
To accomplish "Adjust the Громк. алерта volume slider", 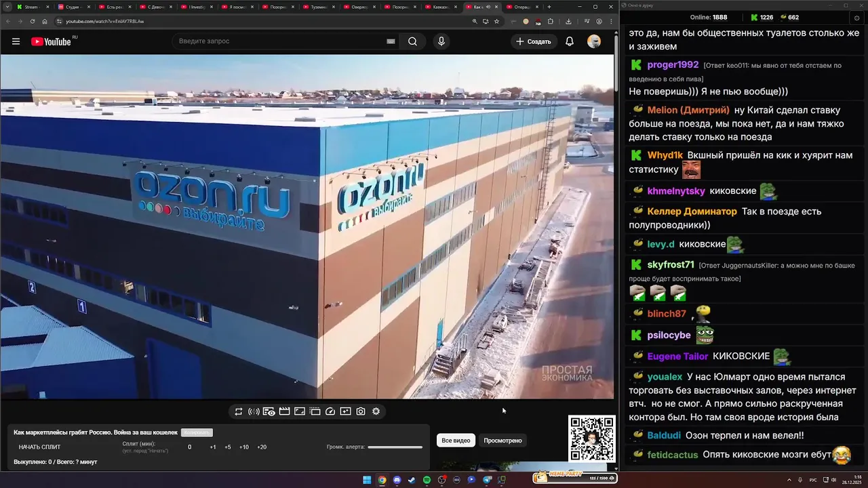I will [x=395, y=447].
